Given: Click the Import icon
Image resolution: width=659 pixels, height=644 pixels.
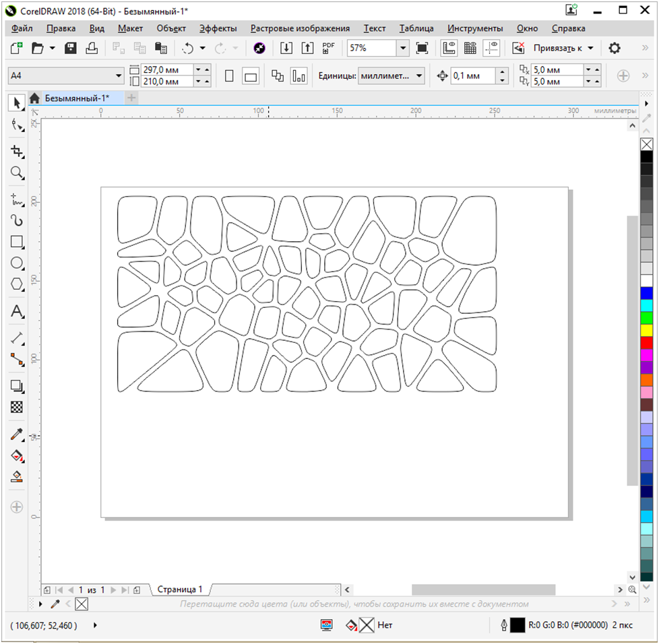Looking at the screenshot, I should (286, 48).
